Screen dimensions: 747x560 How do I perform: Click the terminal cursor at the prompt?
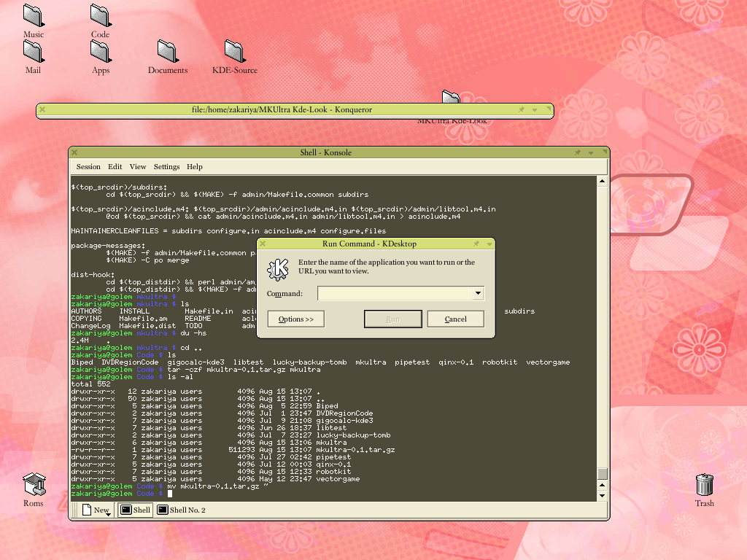pyautogui.click(x=169, y=494)
